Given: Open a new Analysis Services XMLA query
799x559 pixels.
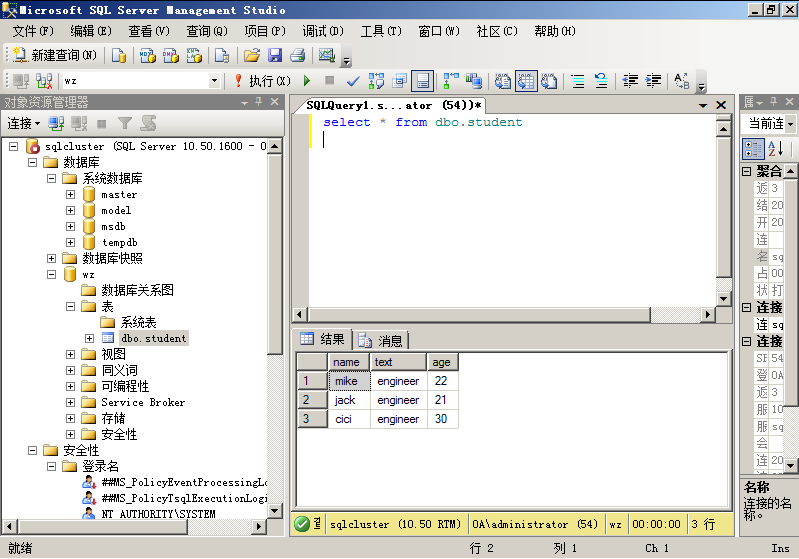Looking at the screenshot, I should 194,55.
